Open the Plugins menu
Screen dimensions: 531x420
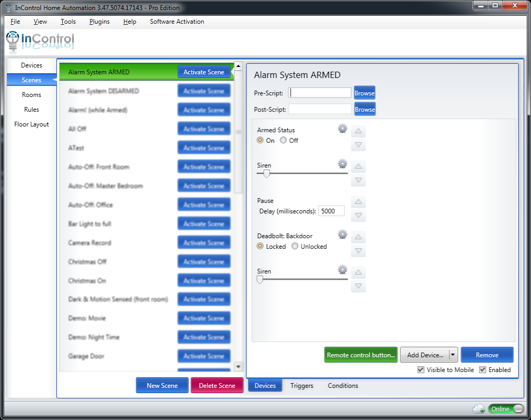click(99, 22)
